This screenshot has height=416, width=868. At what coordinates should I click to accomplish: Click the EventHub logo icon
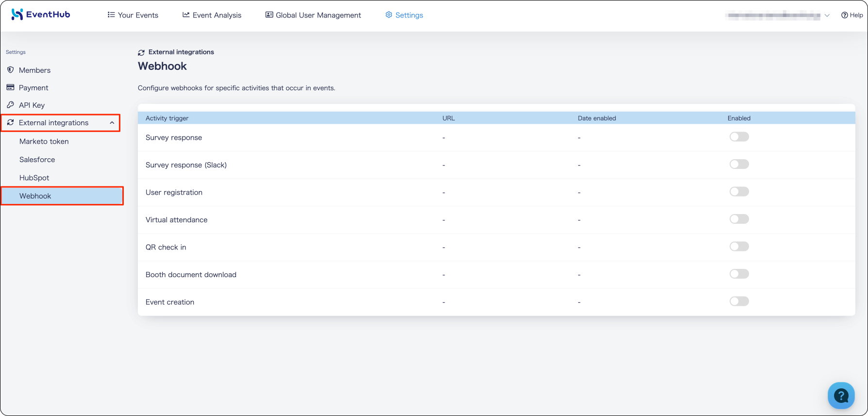17,15
